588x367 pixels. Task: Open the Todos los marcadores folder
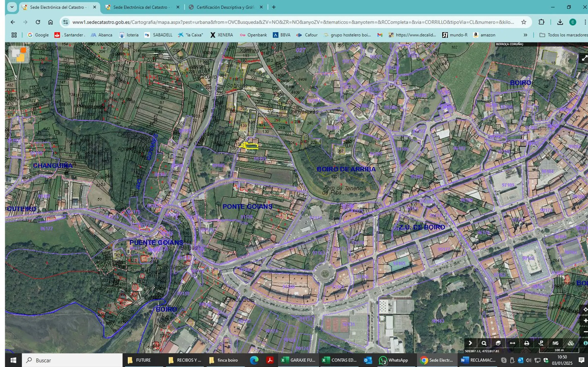[x=563, y=35]
